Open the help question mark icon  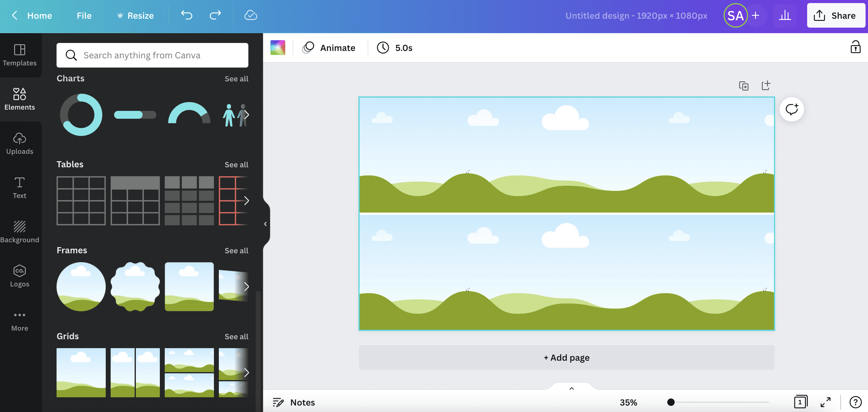pos(855,402)
